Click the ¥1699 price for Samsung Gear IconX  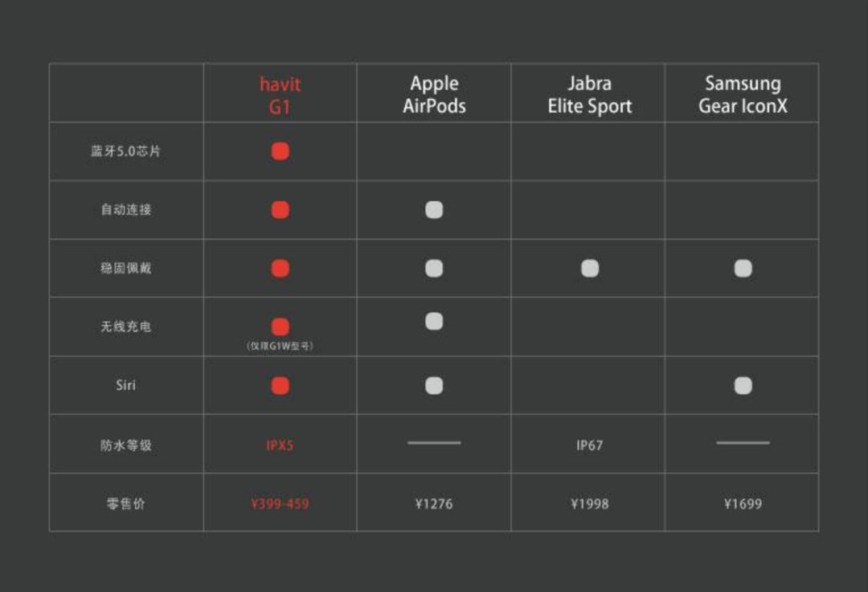click(743, 504)
